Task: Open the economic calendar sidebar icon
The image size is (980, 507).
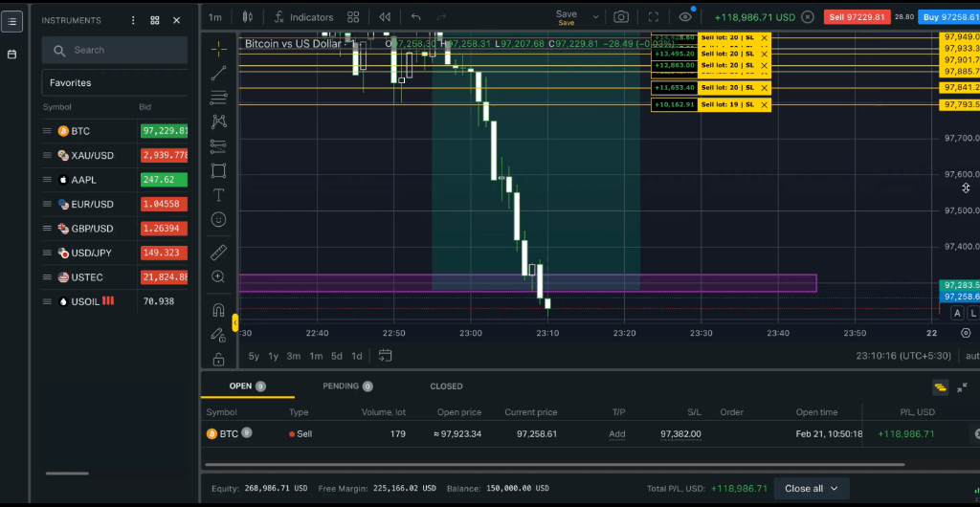Action: (11, 55)
